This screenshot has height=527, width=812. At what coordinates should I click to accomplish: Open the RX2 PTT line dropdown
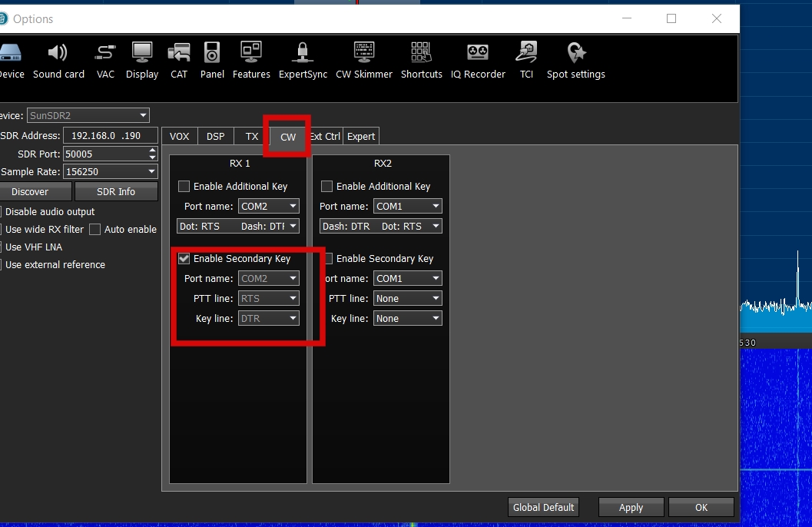click(407, 299)
